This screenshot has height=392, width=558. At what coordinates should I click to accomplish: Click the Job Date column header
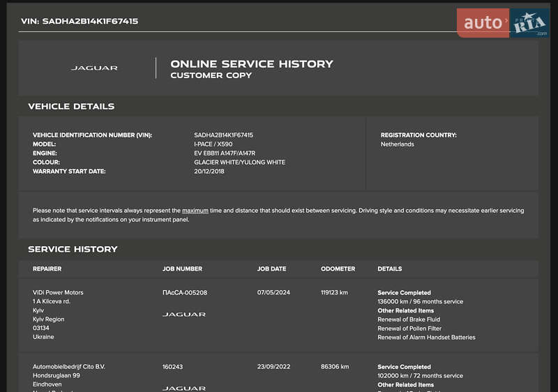click(271, 269)
